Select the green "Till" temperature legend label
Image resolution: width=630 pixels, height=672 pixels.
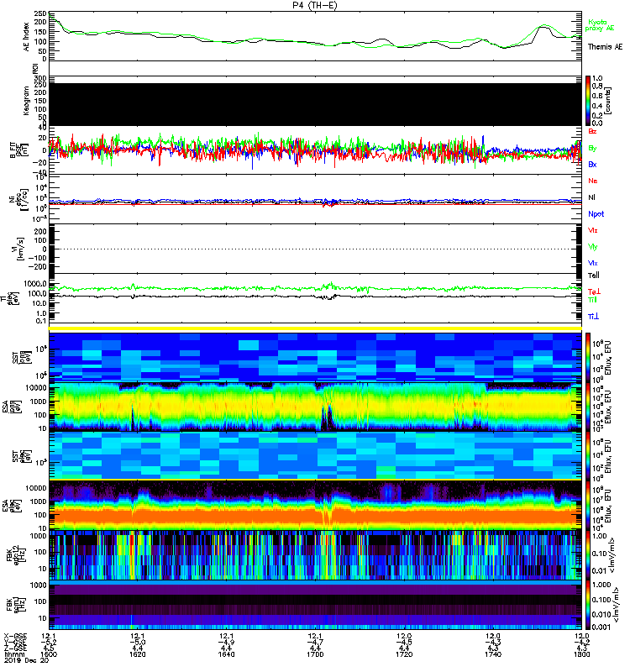pyautogui.click(x=592, y=300)
